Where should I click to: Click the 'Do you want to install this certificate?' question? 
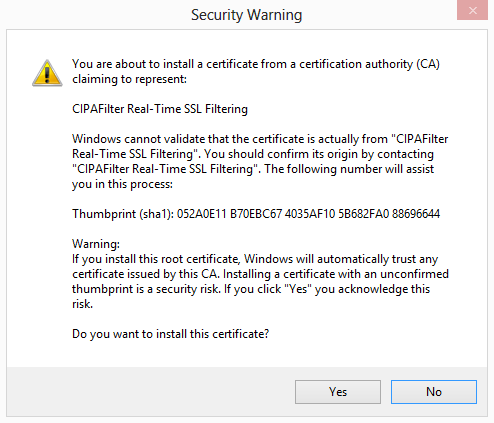coord(170,334)
